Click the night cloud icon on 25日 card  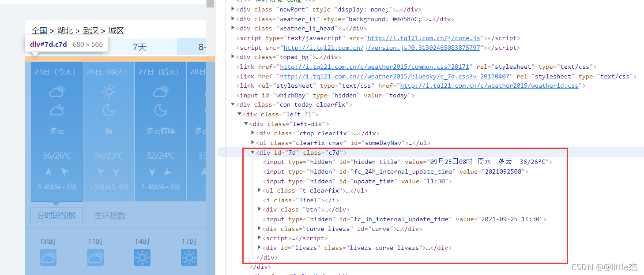point(56,110)
